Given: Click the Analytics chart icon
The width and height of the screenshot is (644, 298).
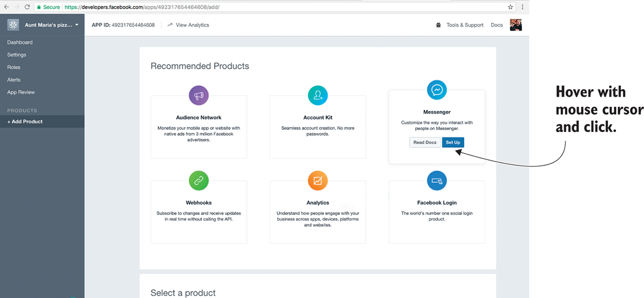Looking at the screenshot, I should (318, 181).
